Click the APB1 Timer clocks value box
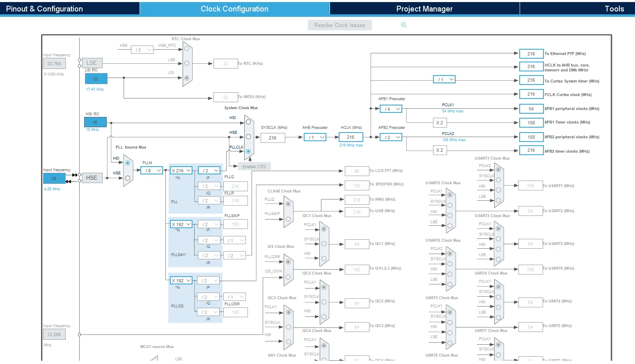Screen dimensions: 635x364 click(x=531, y=123)
